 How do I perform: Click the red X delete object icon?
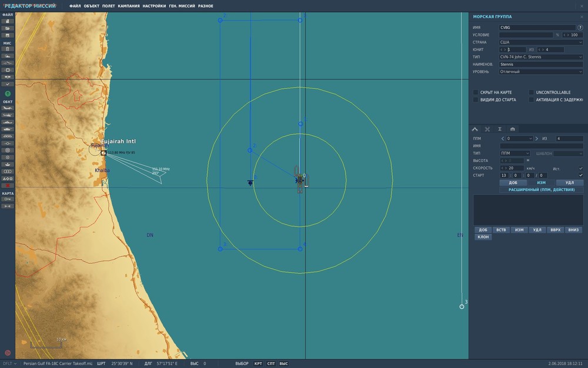click(8, 185)
